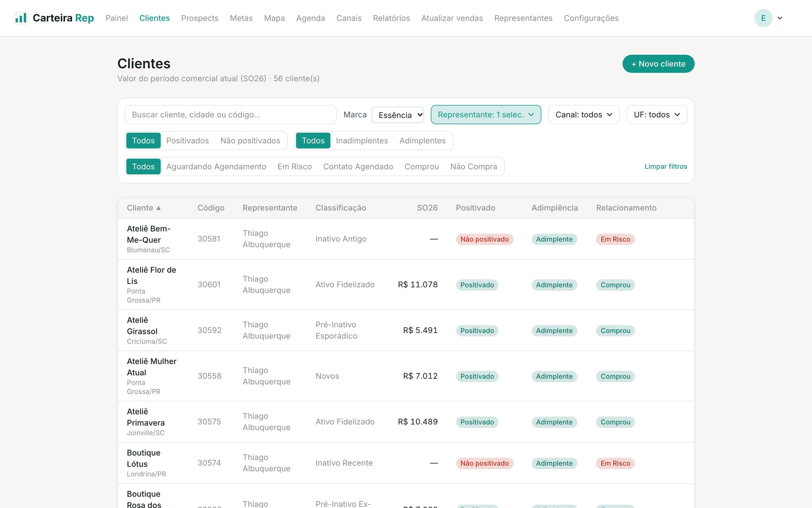Screen dimensions: 812x508
Task: Filter by Positivados
Action: 187,141
